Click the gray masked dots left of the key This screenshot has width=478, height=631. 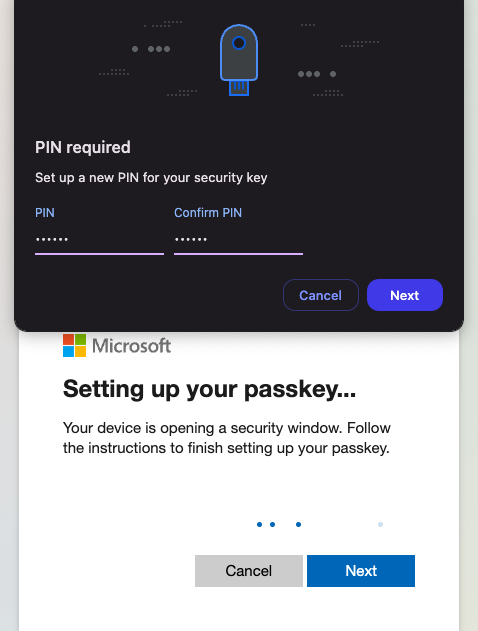point(151,49)
